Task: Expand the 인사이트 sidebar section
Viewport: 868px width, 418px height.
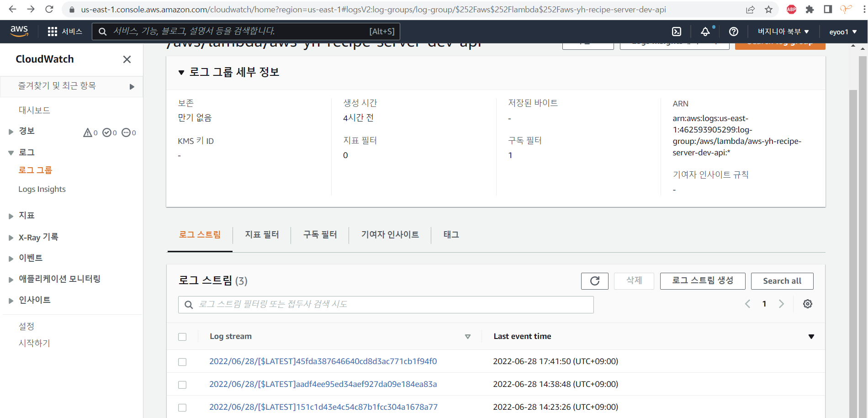Action: [x=11, y=301]
